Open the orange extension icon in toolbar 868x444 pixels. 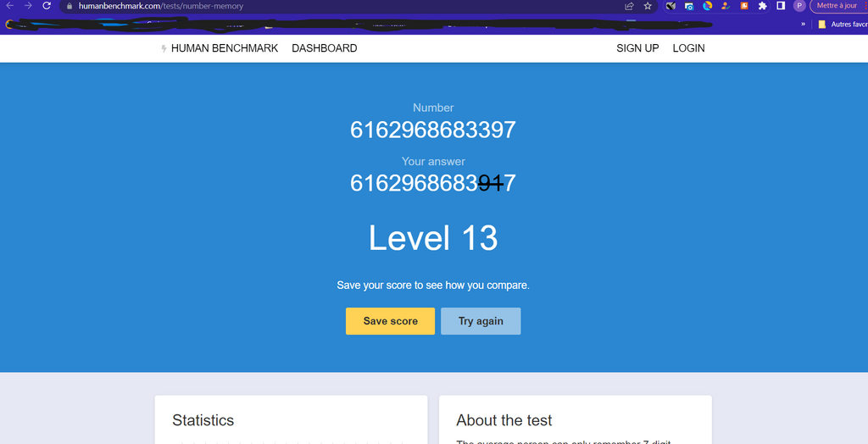click(x=743, y=6)
